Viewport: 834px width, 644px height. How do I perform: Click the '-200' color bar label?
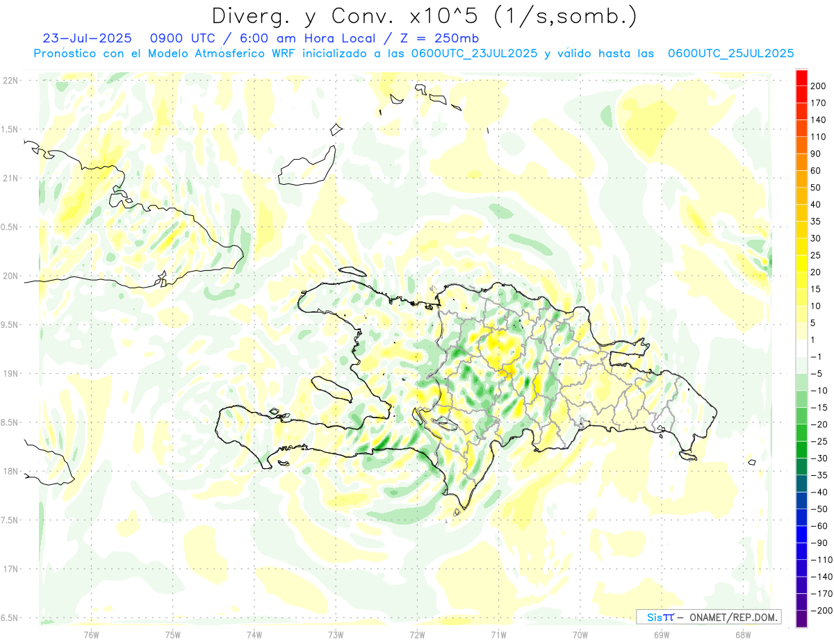[x=821, y=611]
